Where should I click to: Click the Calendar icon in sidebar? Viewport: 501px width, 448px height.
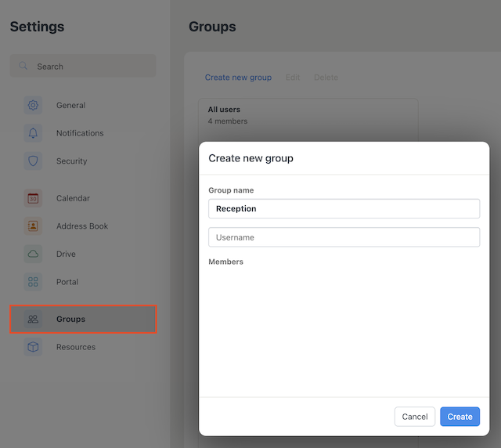click(x=33, y=198)
